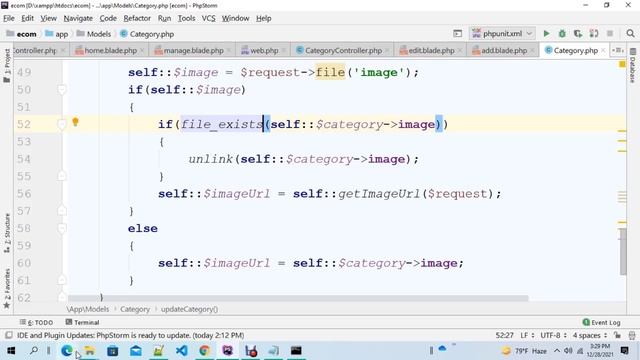This screenshot has height=360, width=640.
Task: Click the intention lightbulb on line 52
Action: tap(75, 122)
